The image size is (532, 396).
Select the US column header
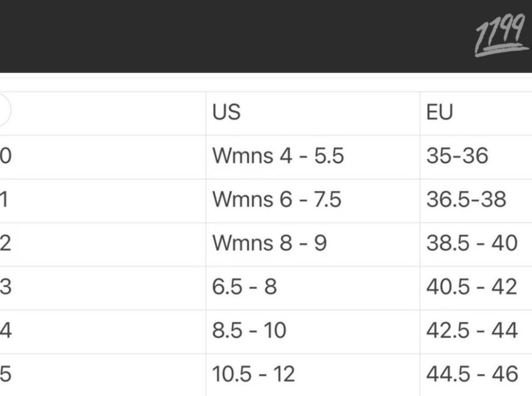[226, 112]
